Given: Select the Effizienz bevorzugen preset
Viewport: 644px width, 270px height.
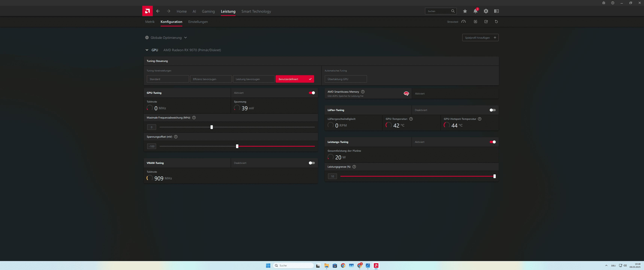Looking at the screenshot, I should 210,79.
